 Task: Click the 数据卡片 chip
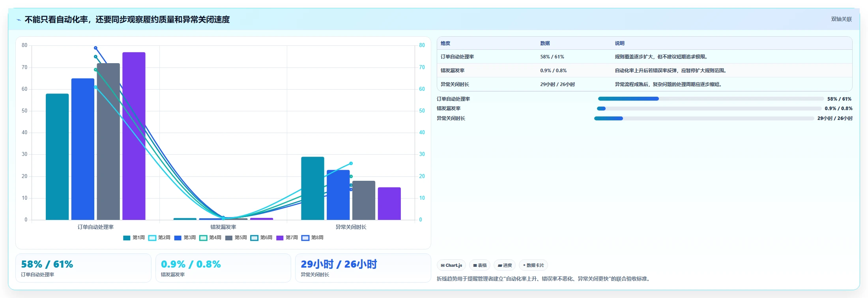pos(533,265)
